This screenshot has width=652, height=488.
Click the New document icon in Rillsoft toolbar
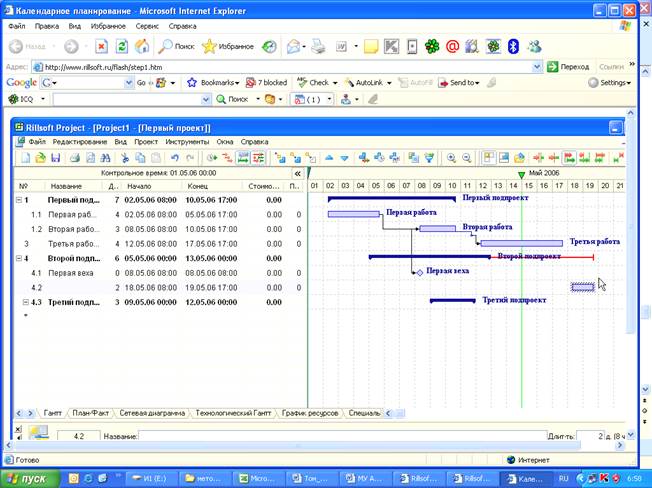25,158
